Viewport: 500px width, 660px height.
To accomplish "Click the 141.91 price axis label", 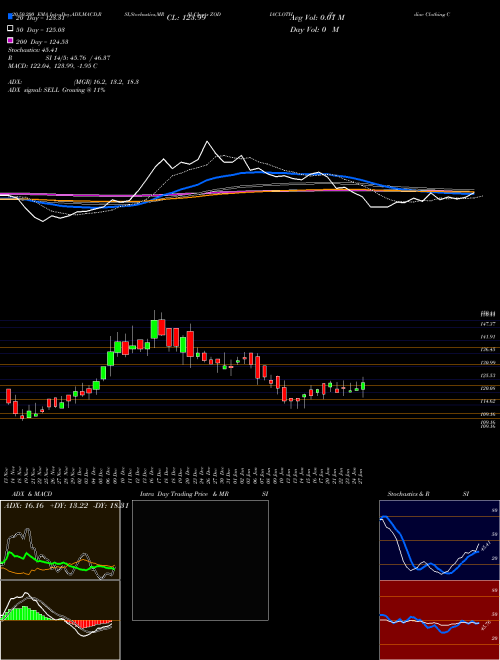I will point(488,337).
